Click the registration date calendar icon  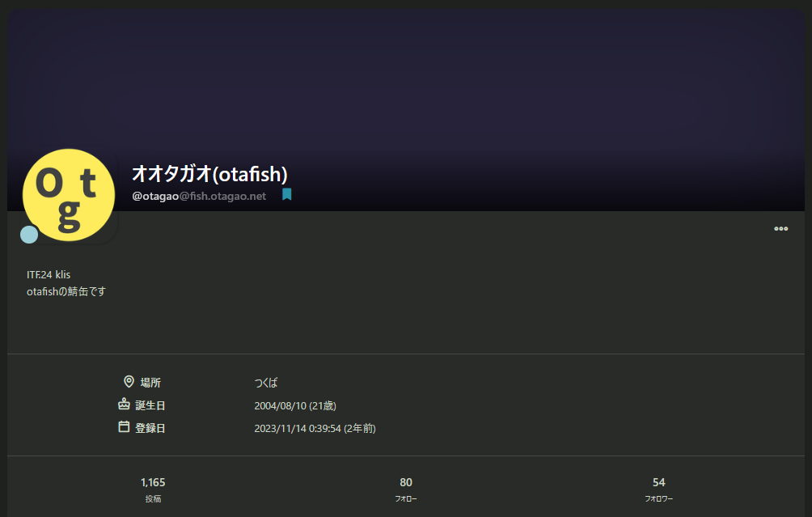tap(122, 427)
